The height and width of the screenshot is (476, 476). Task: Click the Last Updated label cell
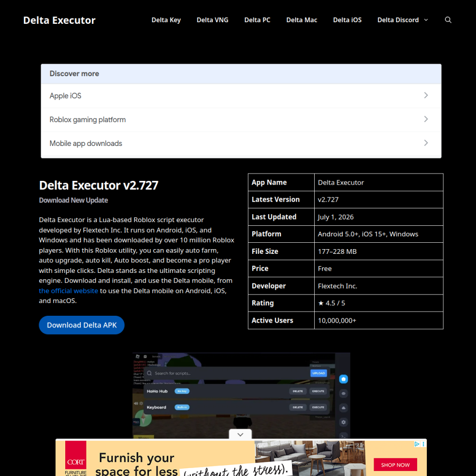[x=281, y=217]
